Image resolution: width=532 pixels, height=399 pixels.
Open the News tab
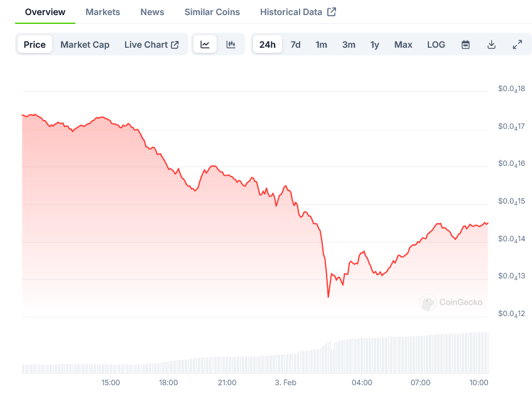click(152, 12)
